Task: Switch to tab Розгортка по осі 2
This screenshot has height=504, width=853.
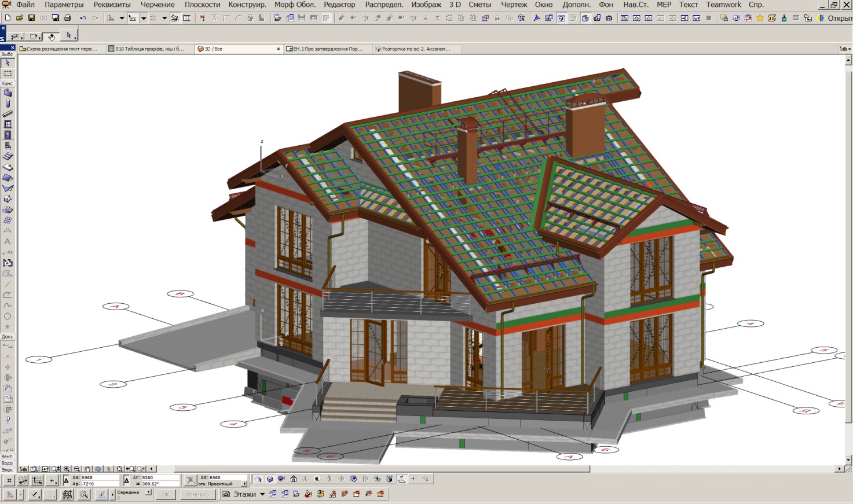Action: (417, 49)
